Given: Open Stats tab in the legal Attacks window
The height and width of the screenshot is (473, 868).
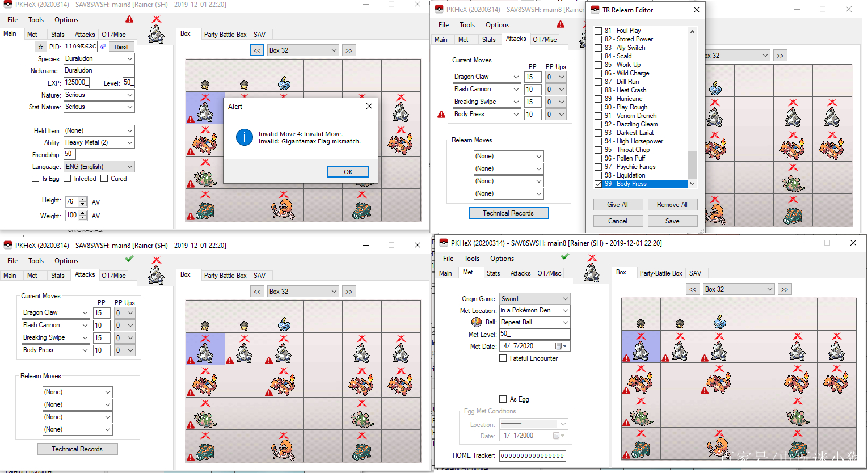Looking at the screenshot, I should tap(58, 276).
